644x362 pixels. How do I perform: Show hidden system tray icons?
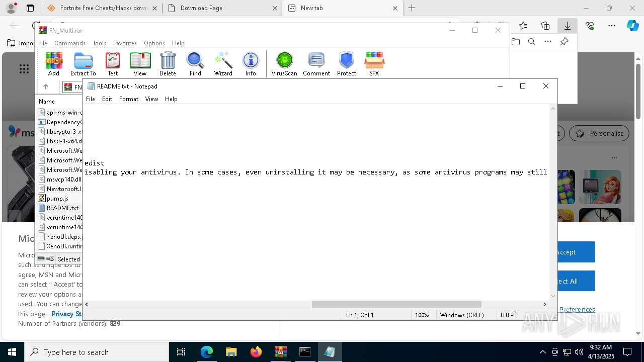542,352
